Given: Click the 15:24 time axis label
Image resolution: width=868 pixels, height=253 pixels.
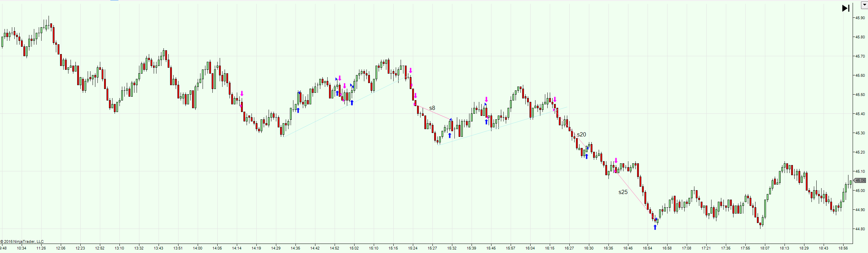Looking at the screenshot, I should (x=413, y=248).
